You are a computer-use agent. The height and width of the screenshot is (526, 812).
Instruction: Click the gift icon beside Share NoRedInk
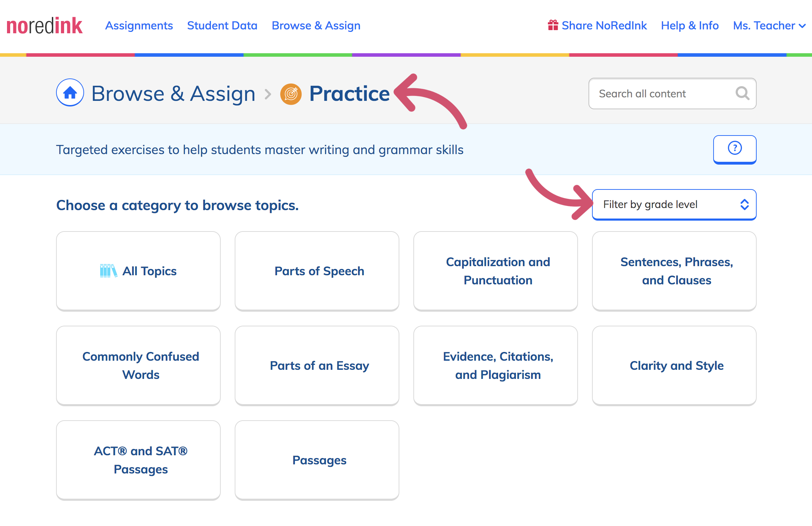553,25
